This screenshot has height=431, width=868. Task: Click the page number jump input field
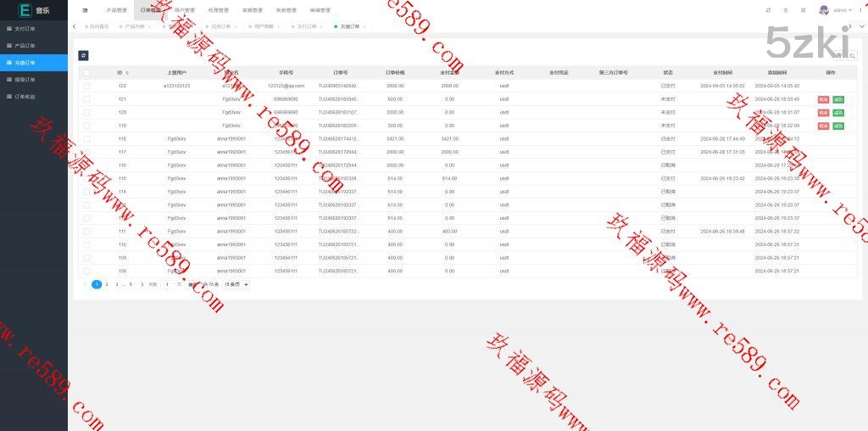[166, 284]
